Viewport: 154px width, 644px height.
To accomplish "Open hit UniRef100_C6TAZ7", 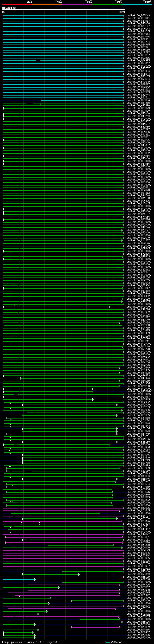I will 138,21.
